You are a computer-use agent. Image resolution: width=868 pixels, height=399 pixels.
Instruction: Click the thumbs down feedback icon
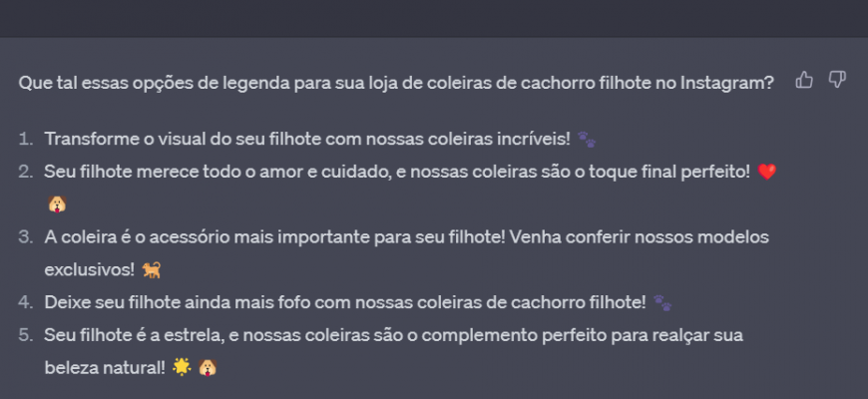pyautogui.click(x=837, y=80)
